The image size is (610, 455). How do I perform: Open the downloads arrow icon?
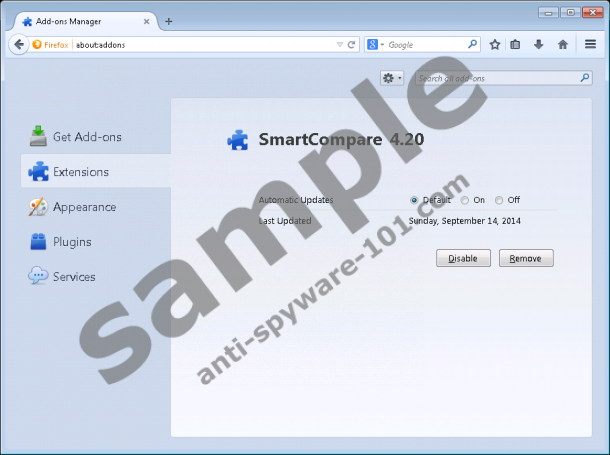[539, 44]
